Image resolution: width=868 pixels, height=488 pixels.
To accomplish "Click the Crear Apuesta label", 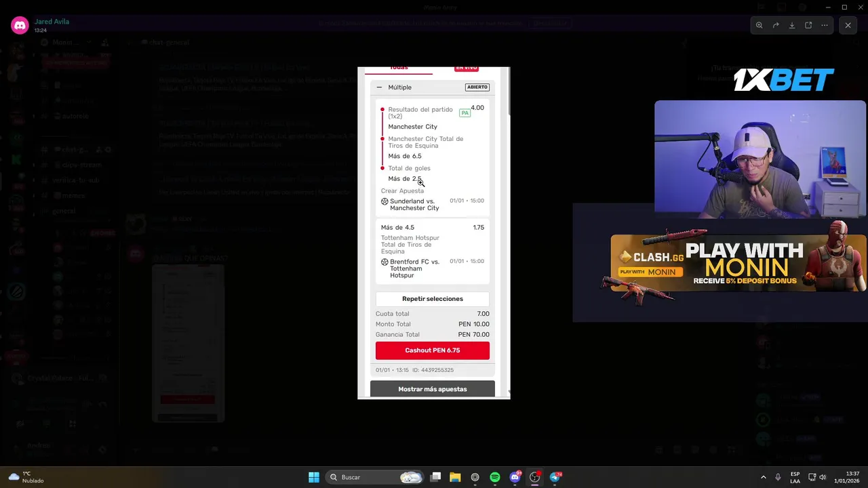I will point(402,191).
